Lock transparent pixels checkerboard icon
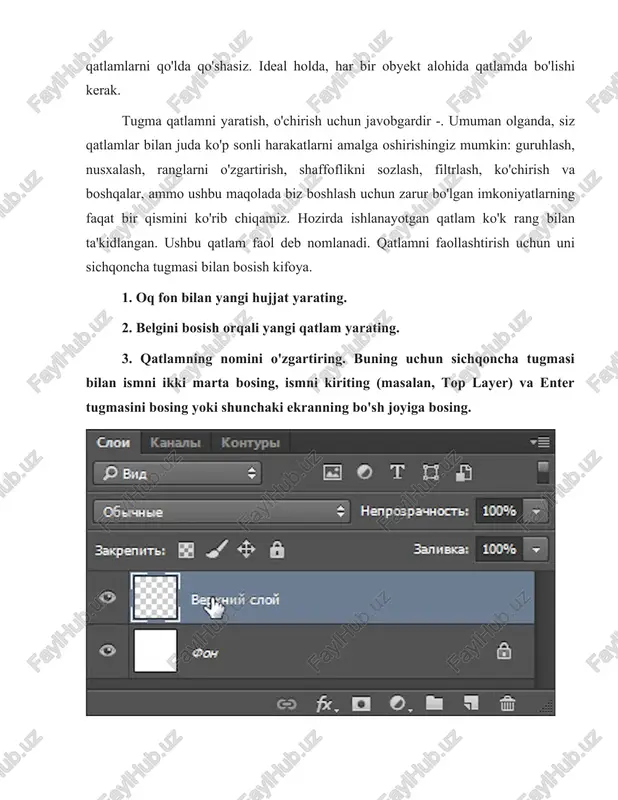Image resolution: width=618 pixels, height=800 pixels. 186,550
